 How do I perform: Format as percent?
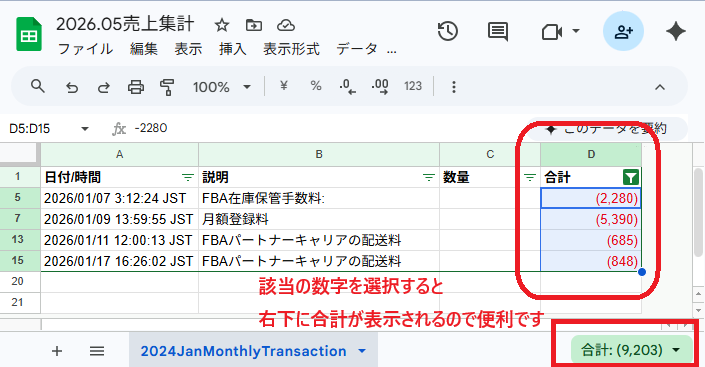pos(316,86)
